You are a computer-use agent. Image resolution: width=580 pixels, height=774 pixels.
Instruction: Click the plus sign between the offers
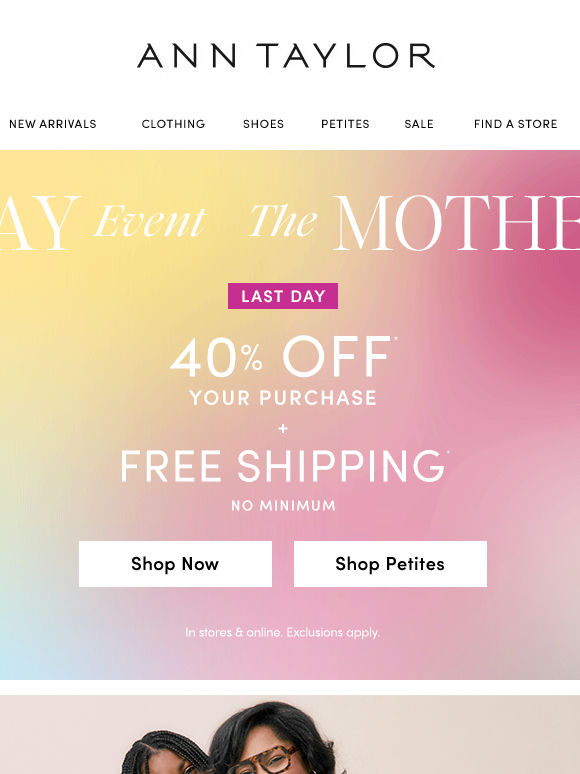[283, 428]
